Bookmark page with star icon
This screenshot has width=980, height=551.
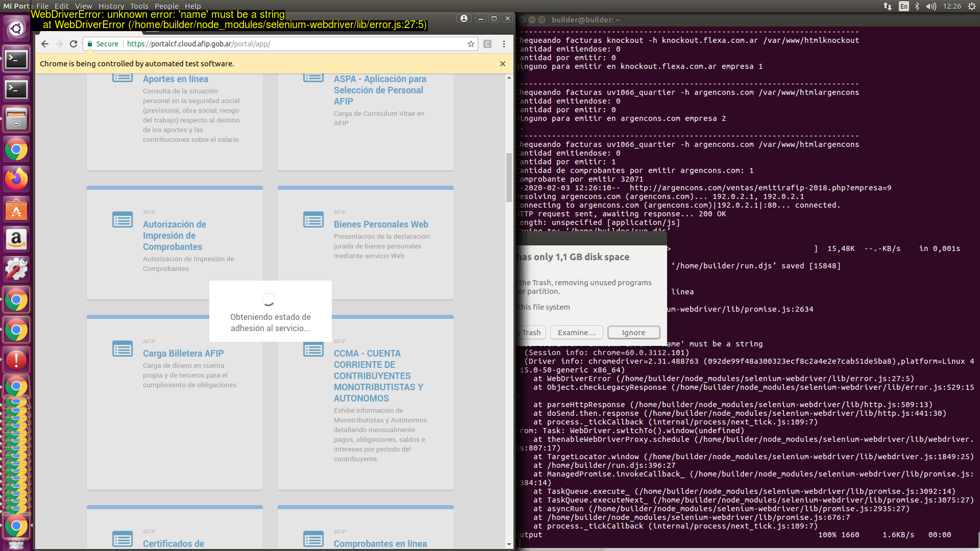coord(471,44)
